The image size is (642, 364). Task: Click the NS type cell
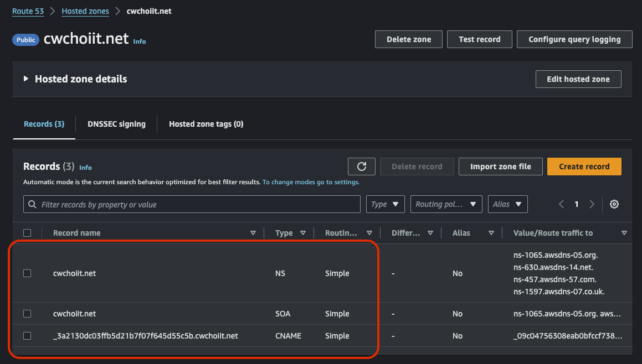tap(280, 273)
